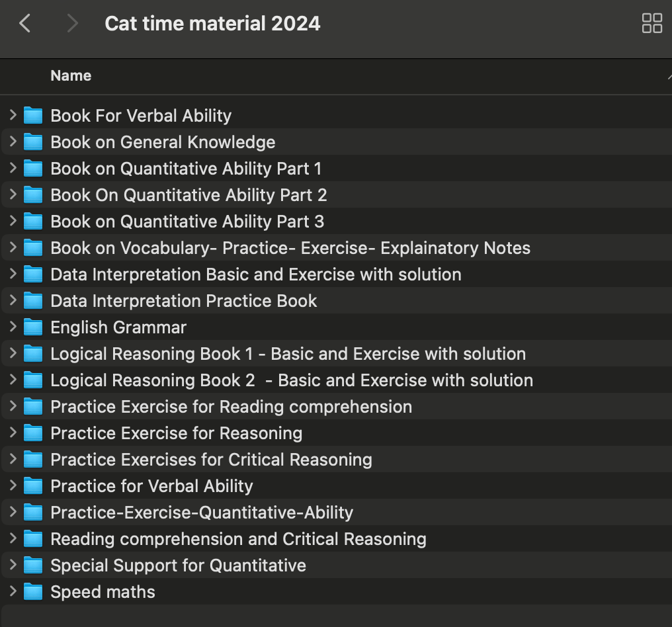The width and height of the screenshot is (672, 627).
Task: Click the Book For Verbal Ability folder icon
Action: pyautogui.click(x=33, y=115)
